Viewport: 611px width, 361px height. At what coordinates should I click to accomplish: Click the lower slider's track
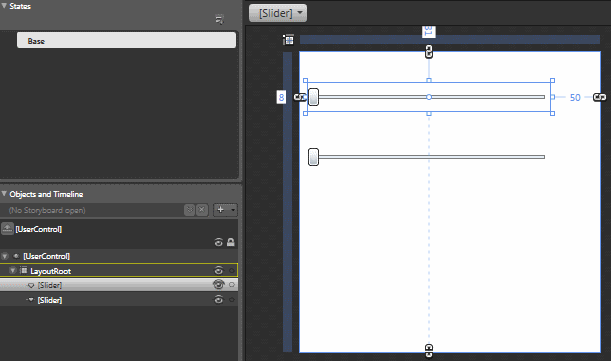(x=431, y=157)
